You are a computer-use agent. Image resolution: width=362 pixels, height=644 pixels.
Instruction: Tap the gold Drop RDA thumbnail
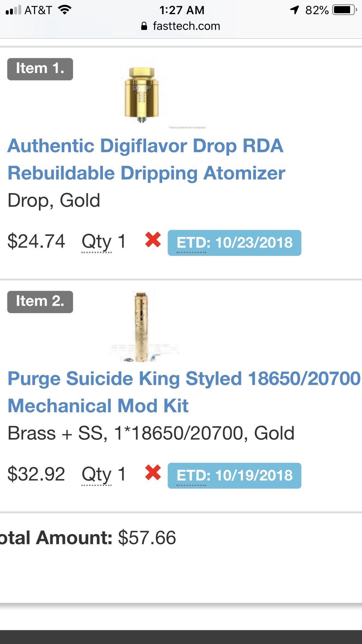pos(142,94)
